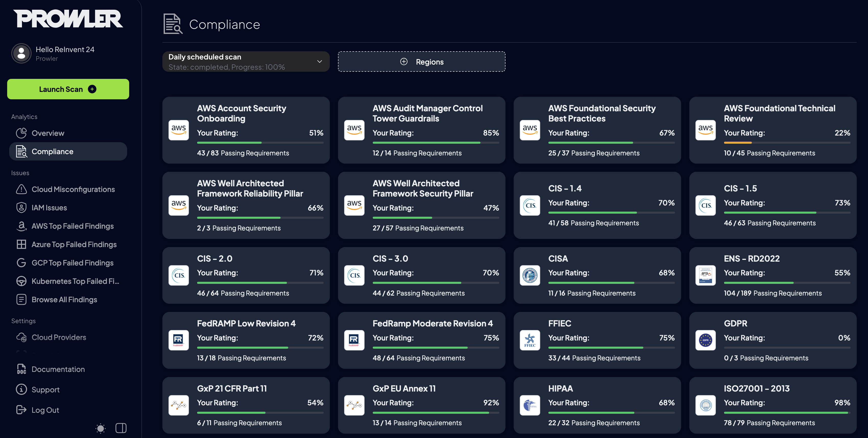Click "0 / 3 Passing Requirements" on GDPR
Viewport: 868px width, 438px height.
766,358
